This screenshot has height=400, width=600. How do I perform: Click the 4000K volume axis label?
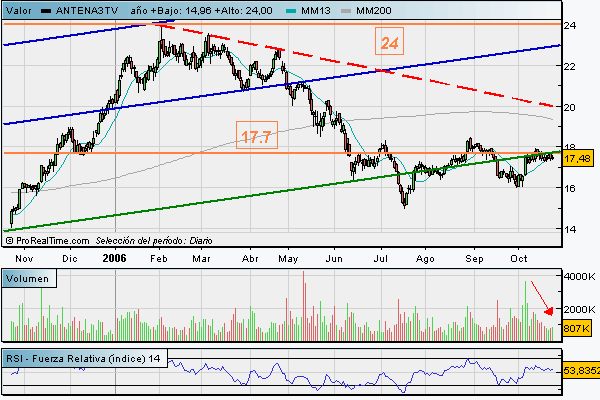tap(579, 276)
